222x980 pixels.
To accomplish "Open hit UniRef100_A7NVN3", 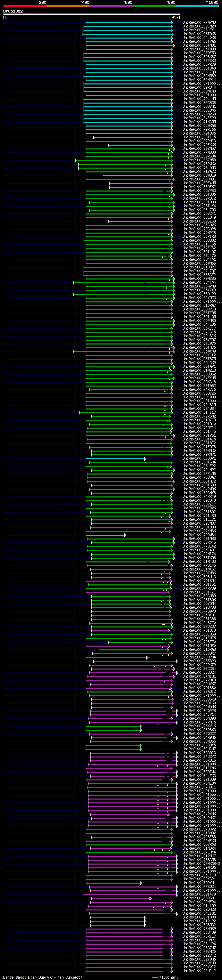I will click(x=199, y=23).
